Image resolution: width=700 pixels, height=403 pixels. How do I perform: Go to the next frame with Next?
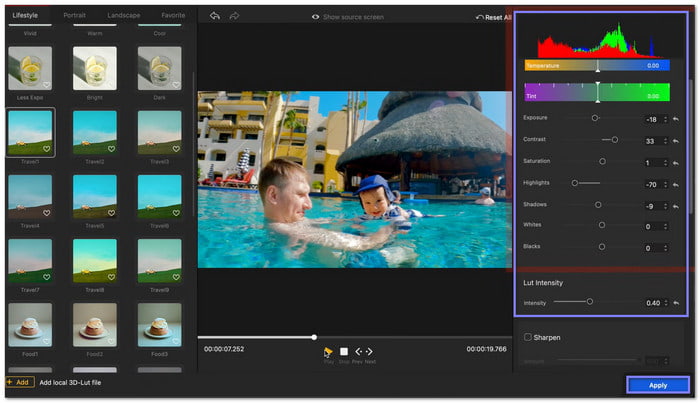369,352
